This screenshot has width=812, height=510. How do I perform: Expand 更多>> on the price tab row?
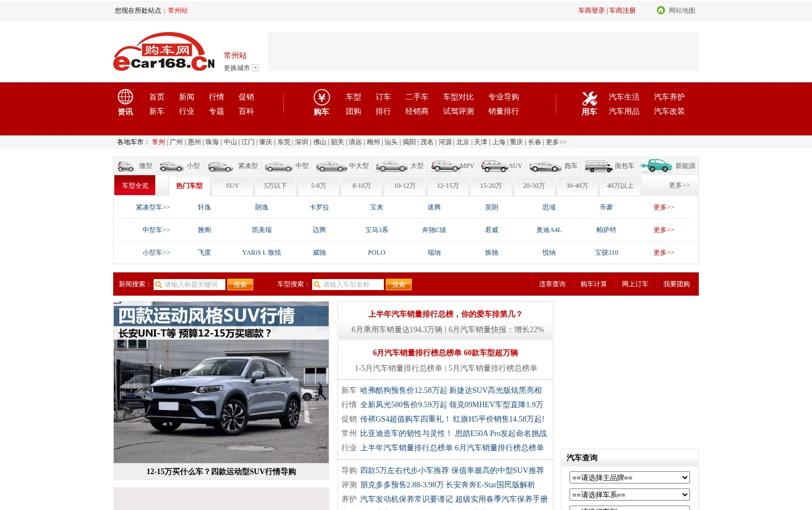(679, 185)
